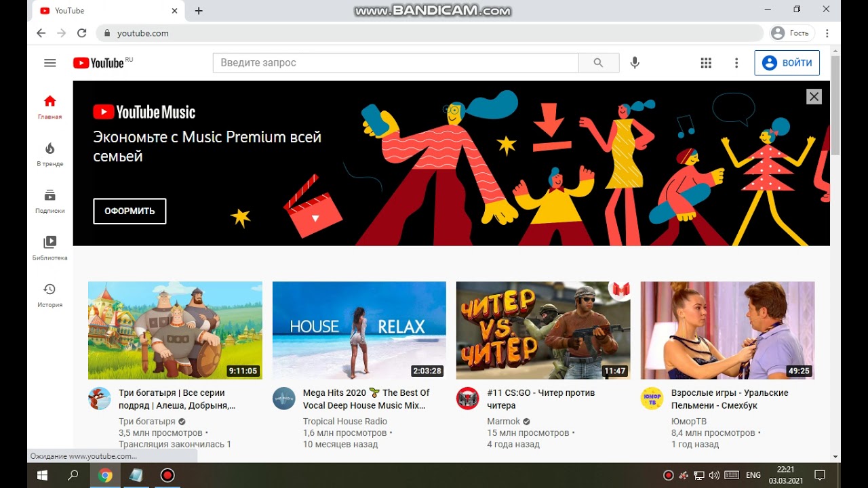This screenshot has height=488, width=868.
Task: Open the Три богатыря video thumbnail
Action: coord(175,330)
